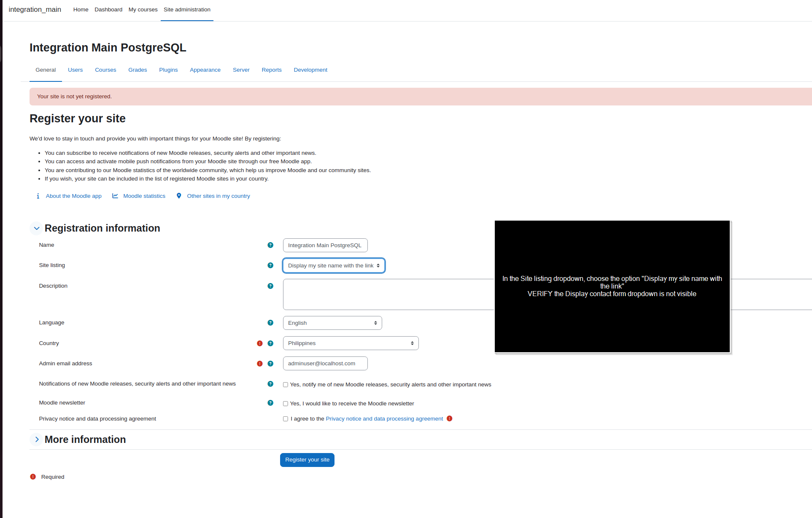Click the help icon for Site listing
Viewport: 812px width, 518px height.
point(270,265)
